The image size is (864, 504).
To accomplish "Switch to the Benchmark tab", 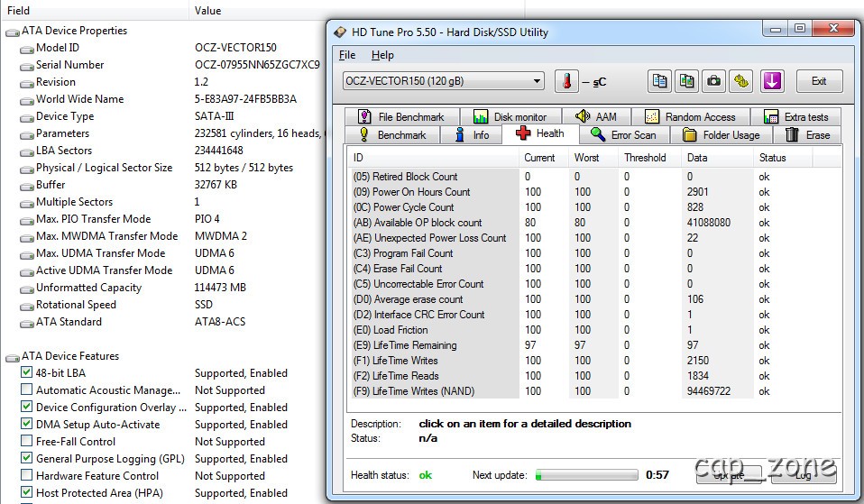I will coord(392,135).
